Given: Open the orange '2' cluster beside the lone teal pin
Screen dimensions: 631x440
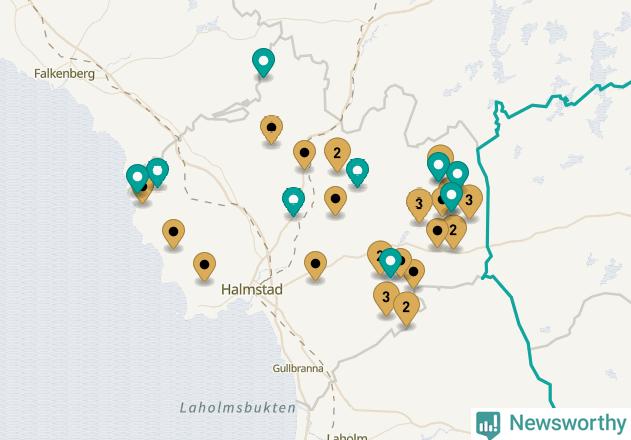Looking at the screenshot, I should coord(337,155).
